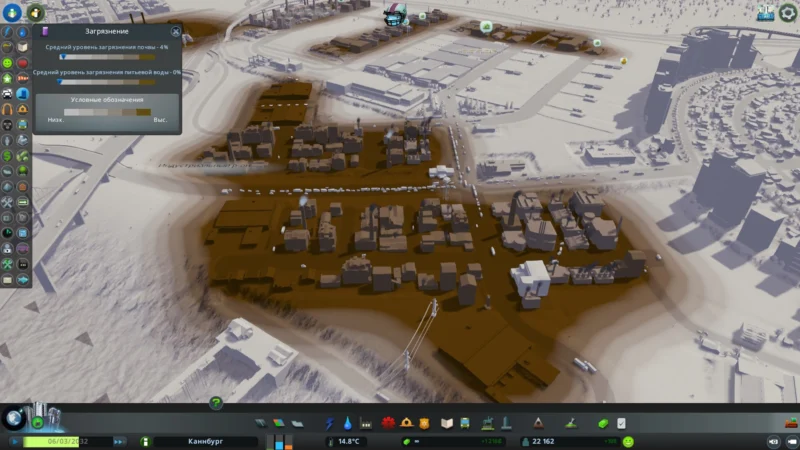Screen dimensions: 800x450
Task: Open the Electricity info view
Action: pyautogui.click(x=7, y=32)
